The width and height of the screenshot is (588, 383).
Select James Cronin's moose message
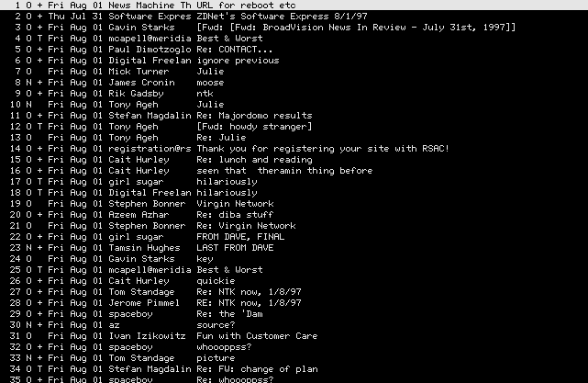[294, 83]
